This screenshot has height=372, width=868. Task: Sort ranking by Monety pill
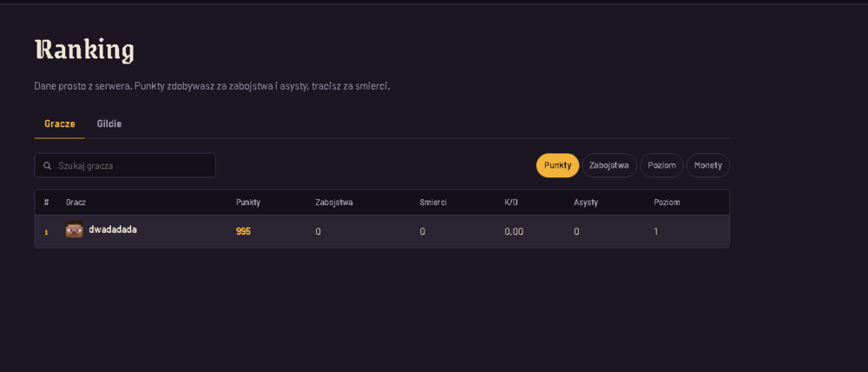(708, 165)
